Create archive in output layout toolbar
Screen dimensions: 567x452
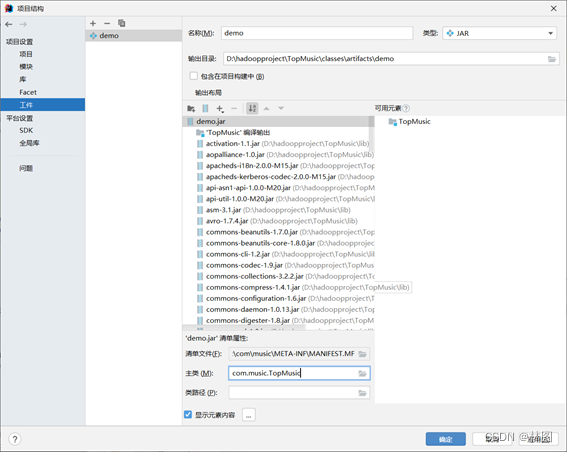pos(205,108)
